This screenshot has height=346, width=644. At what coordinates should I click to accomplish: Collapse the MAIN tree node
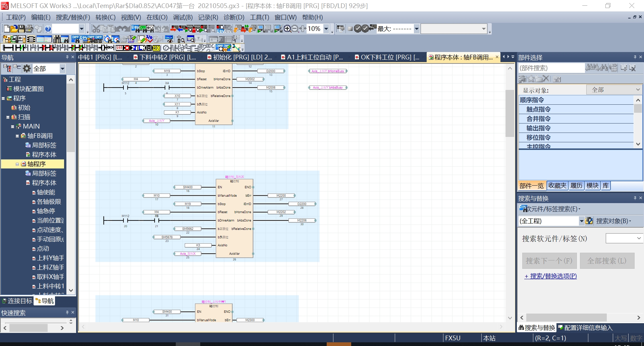[12, 127]
